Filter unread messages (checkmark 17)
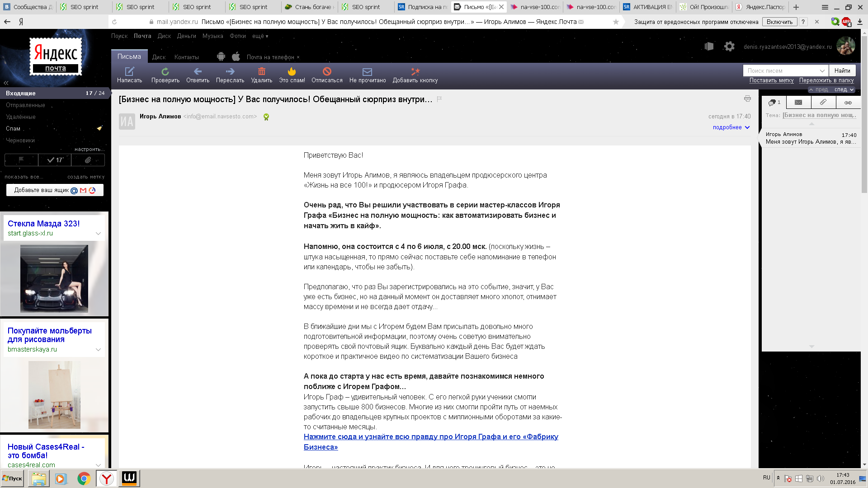This screenshot has height=488, width=868. click(55, 160)
